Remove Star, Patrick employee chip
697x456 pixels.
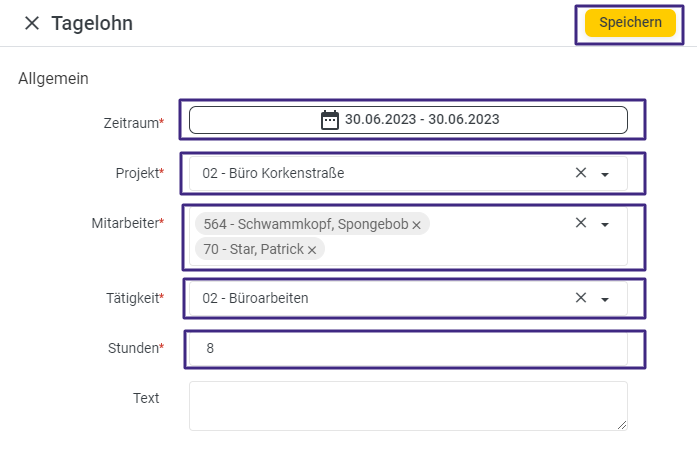pyautogui.click(x=312, y=250)
